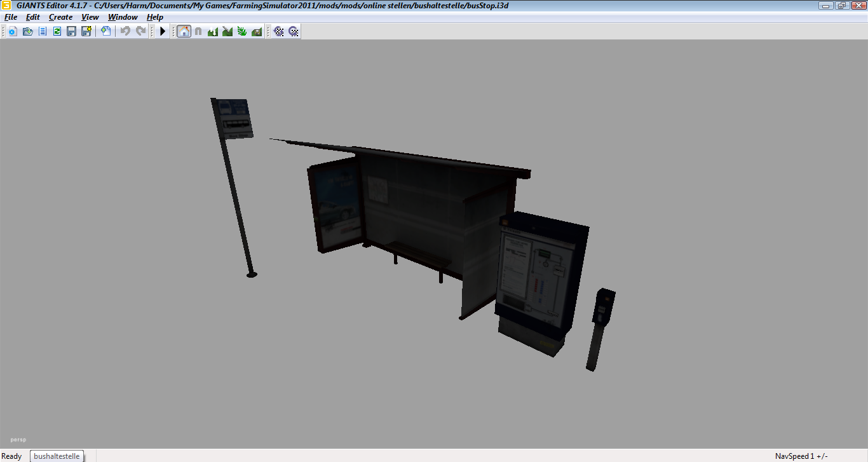Reload file with green refresh icon
The image size is (868, 462).
pyautogui.click(x=57, y=31)
